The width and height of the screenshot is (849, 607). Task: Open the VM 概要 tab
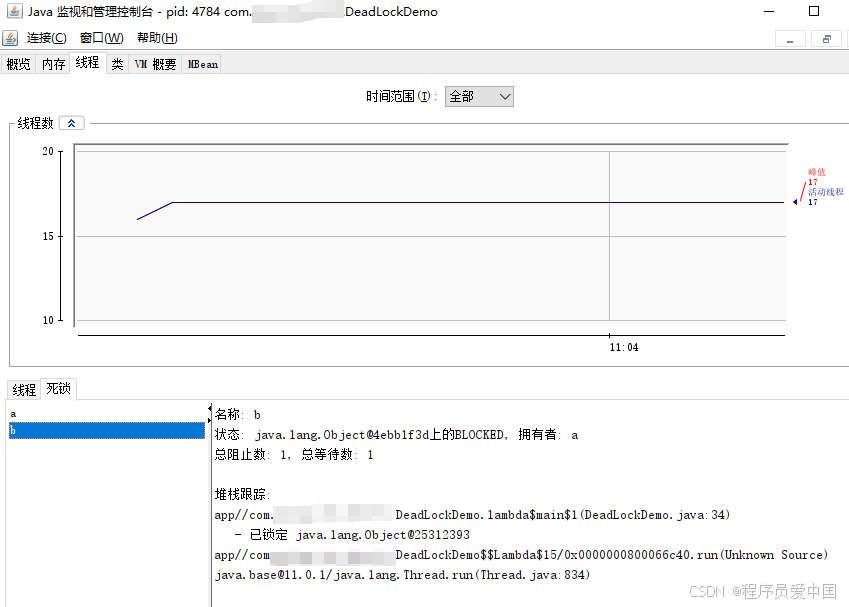155,64
